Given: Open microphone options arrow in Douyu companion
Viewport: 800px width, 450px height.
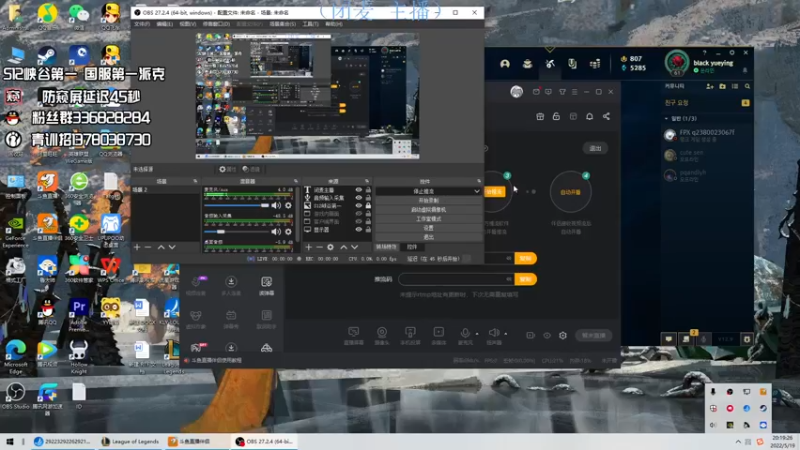Looking at the screenshot, I should click(x=477, y=334).
